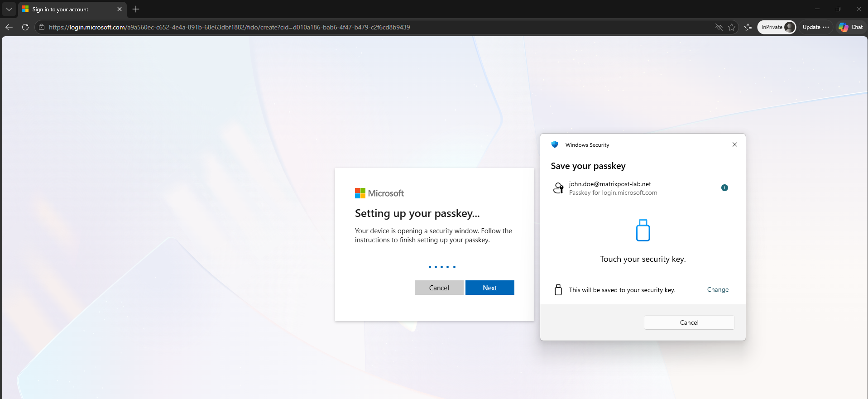Add this page to favorites star

pos(732,27)
